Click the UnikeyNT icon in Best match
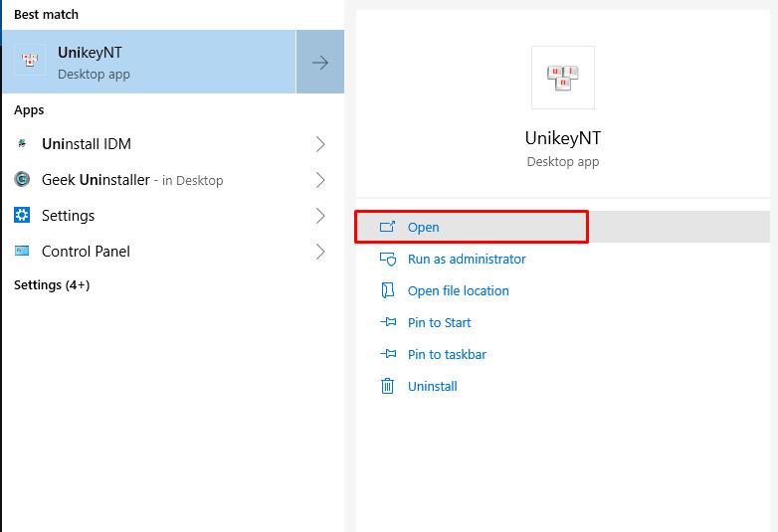 [30, 62]
